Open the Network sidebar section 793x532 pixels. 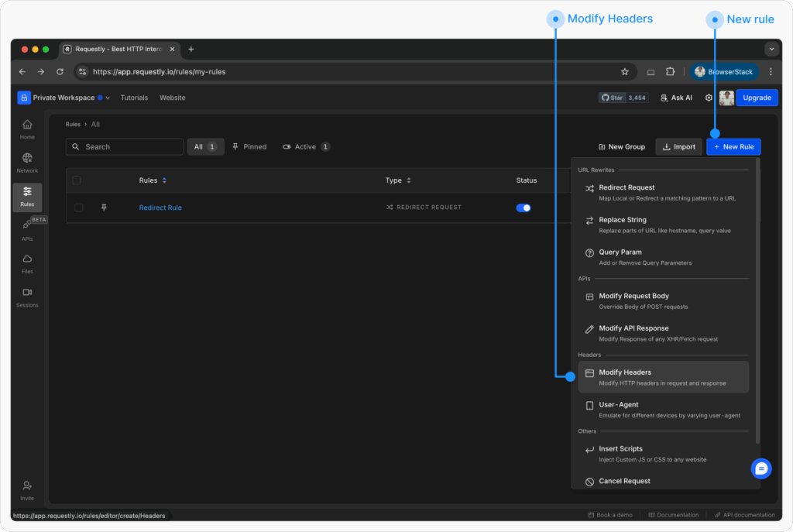pyautogui.click(x=27, y=163)
